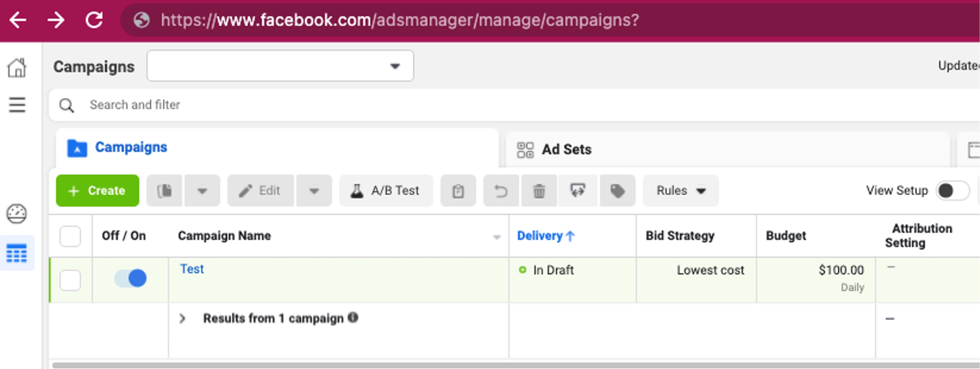980x369 pixels.
Task: Click the facebook.com address bar URL
Action: [x=399, y=20]
